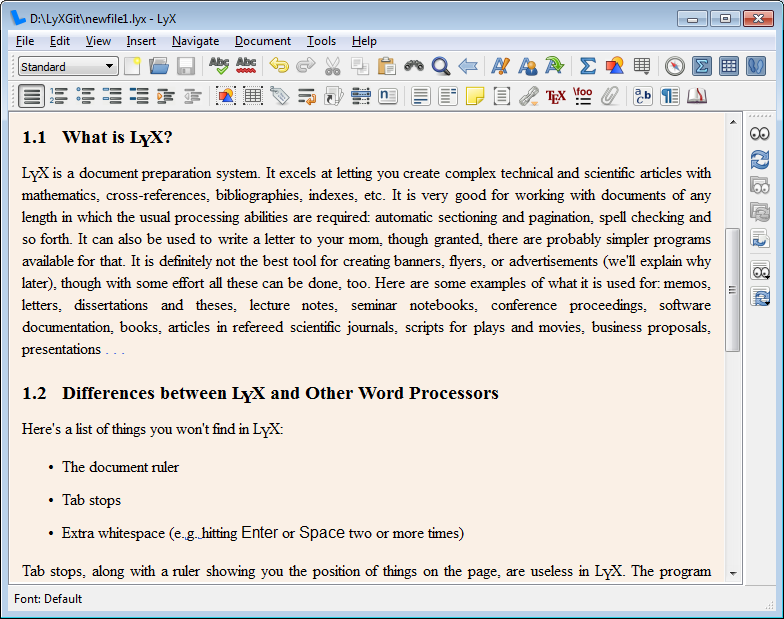Open the Edit menu
This screenshot has height=619, width=784.
coord(60,41)
